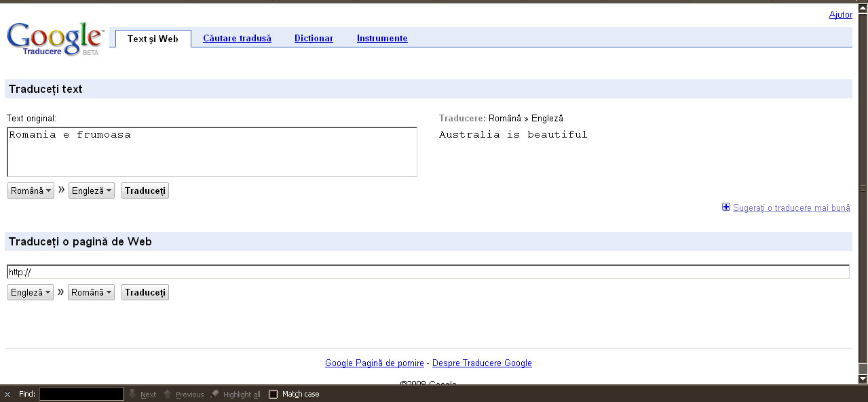This screenshot has height=402, width=868.
Task: Go to the Dicționar tab
Action: (314, 39)
